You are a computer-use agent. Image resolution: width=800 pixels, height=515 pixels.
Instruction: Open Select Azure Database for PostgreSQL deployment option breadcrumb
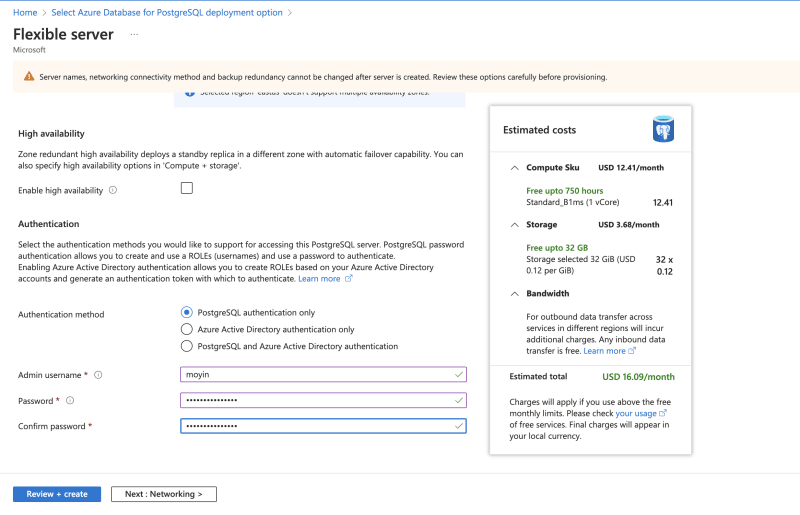click(x=167, y=12)
